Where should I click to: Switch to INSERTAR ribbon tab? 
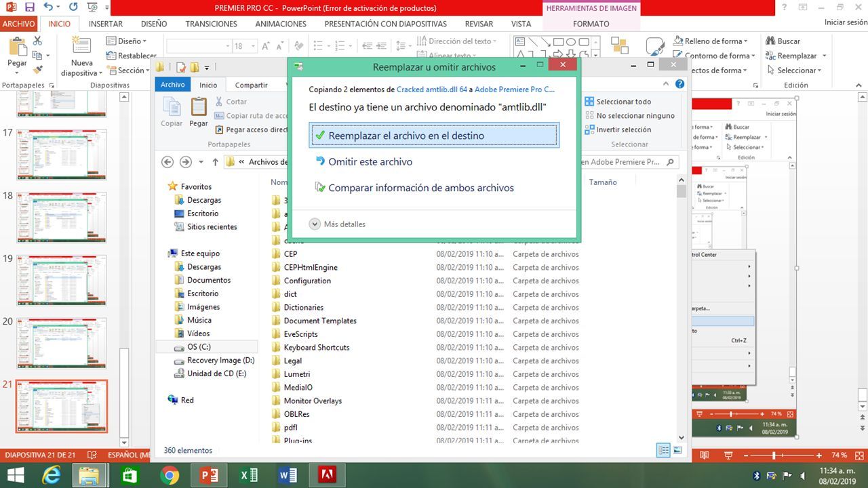click(x=106, y=24)
